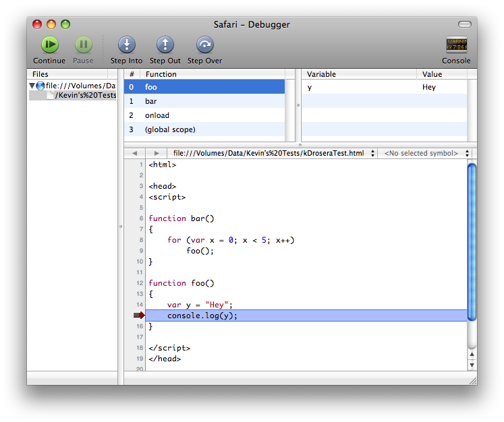Click the function bar() code line
The width and height of the screenshot is (504, 422).
[181, 218]
